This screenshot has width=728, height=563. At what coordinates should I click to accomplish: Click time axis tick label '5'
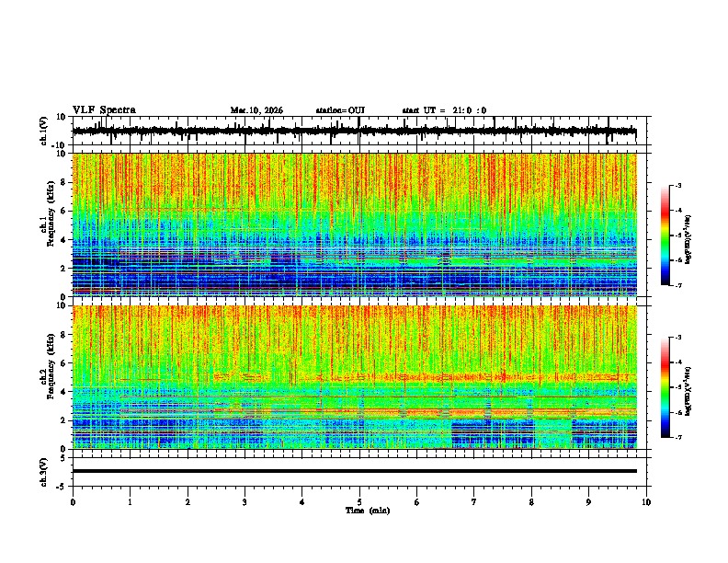pyautogui.click(x=359, y=502)
